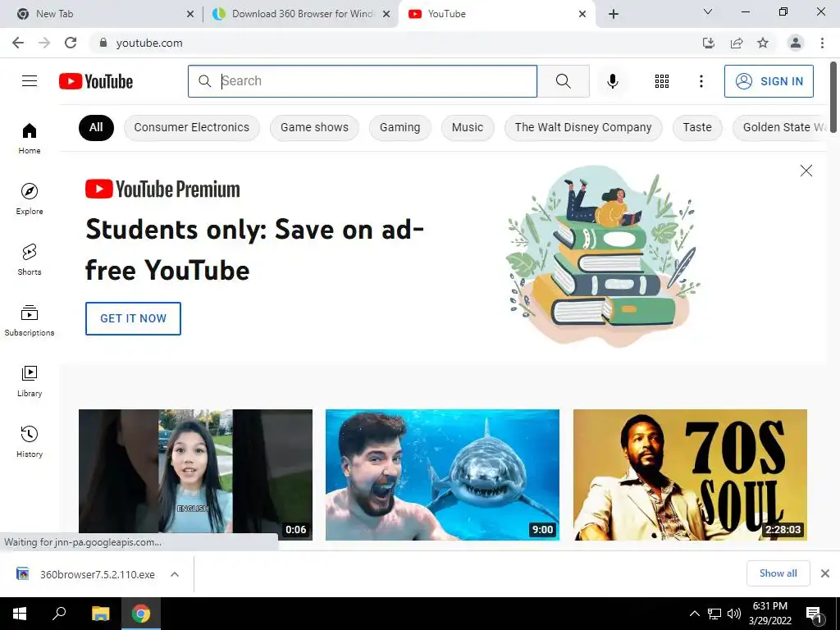
Task: Open the 0:06 ENGLISH girl video
Action: click(195, 475)
